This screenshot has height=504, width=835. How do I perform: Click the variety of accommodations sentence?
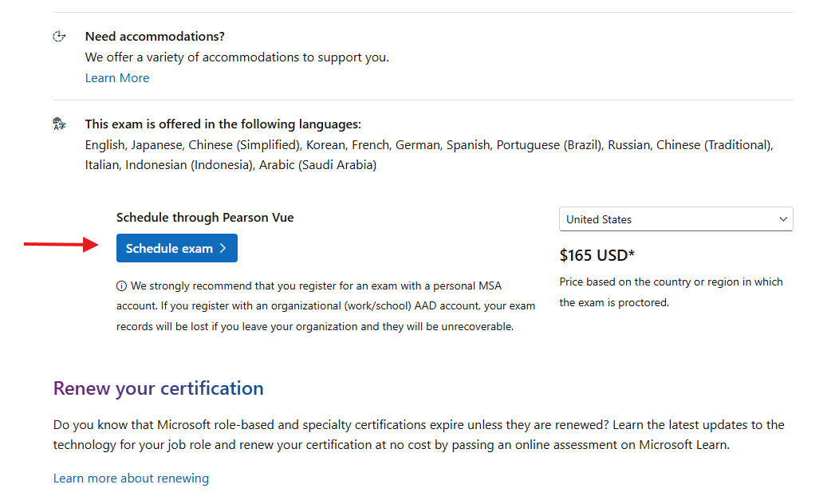point(237,57)
